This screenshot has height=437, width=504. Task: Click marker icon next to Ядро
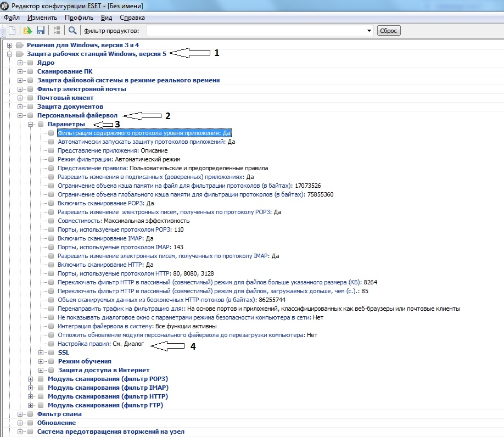point(30,63)
